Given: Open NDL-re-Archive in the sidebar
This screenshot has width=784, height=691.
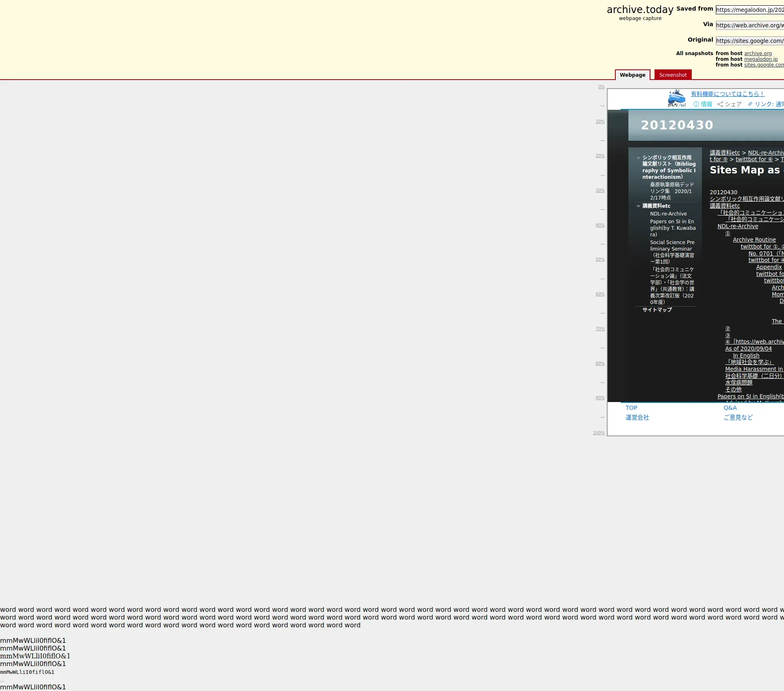Looking at the screenshot, I should pos(668,214).
